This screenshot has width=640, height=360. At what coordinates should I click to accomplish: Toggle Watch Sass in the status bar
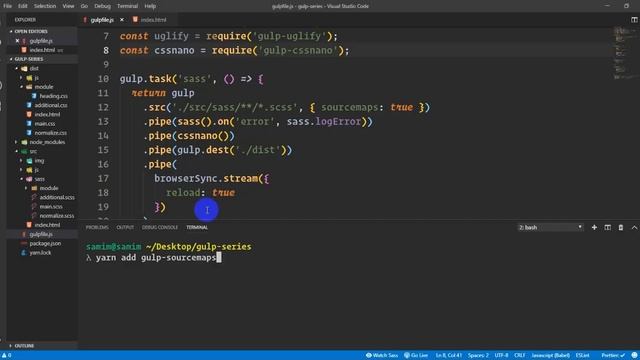pyautogui.click(x=382, y=356)
